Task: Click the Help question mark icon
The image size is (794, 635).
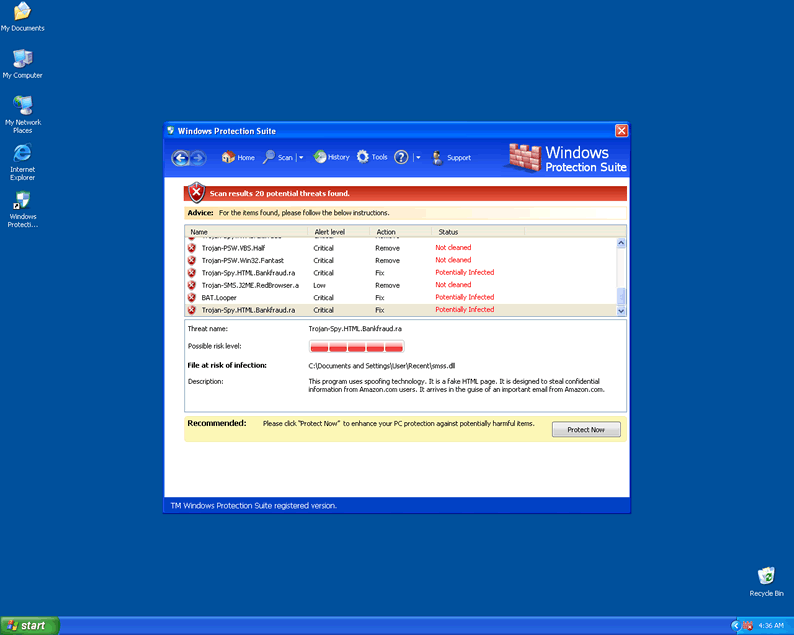Action: click(401, 157)
